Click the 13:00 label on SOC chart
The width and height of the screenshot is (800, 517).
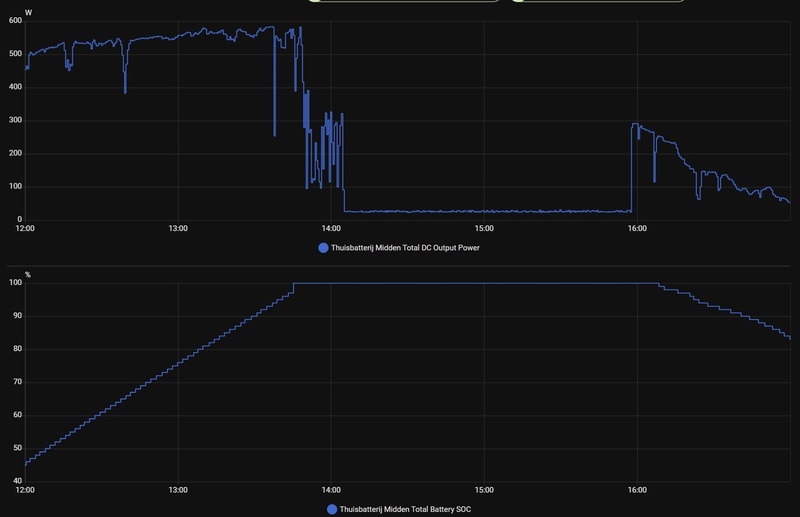178,490
